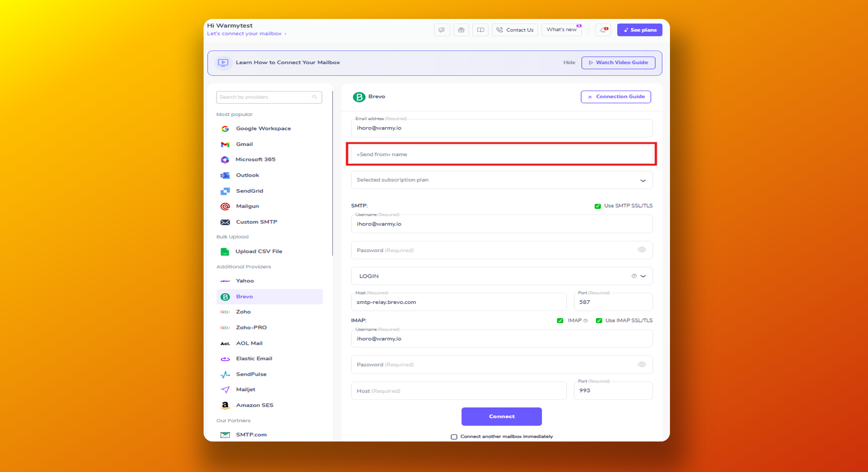
Task: Click the Custom SMTP envelope icon
Action: coord(225,222)
